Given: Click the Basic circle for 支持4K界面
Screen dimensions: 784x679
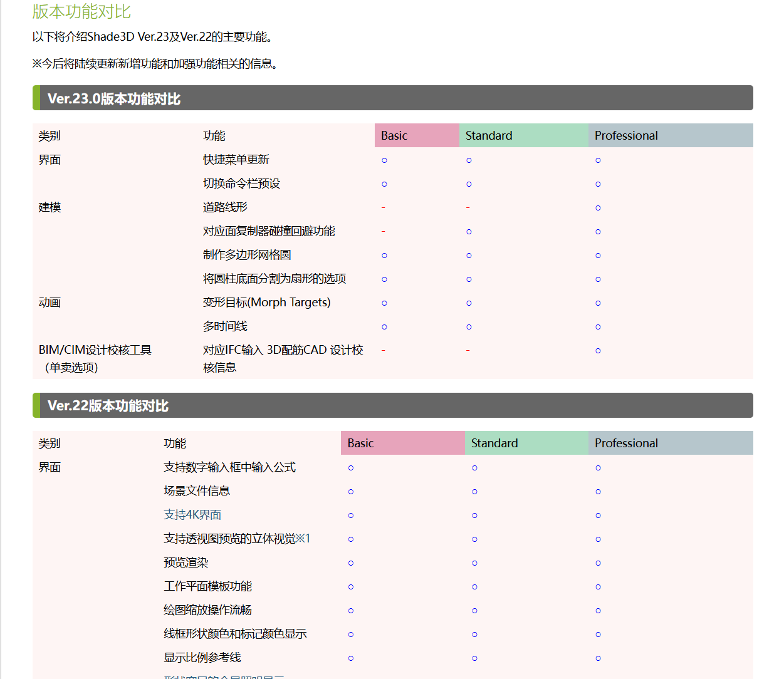Looking at the screenshot, I should tap(350, 516).
